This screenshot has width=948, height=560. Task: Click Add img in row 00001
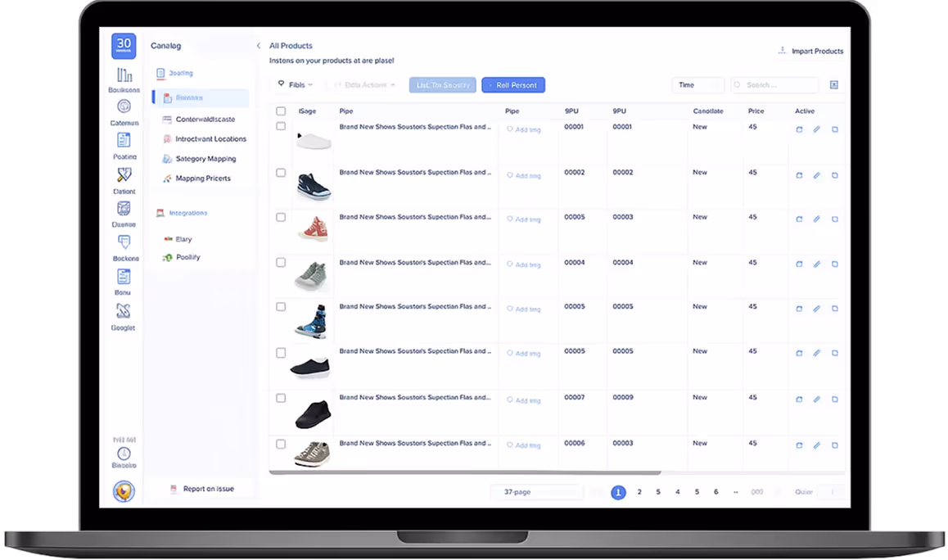pos(524,129)
